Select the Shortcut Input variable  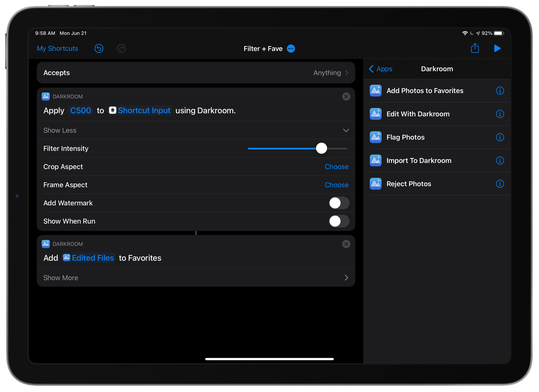[140, 111]
